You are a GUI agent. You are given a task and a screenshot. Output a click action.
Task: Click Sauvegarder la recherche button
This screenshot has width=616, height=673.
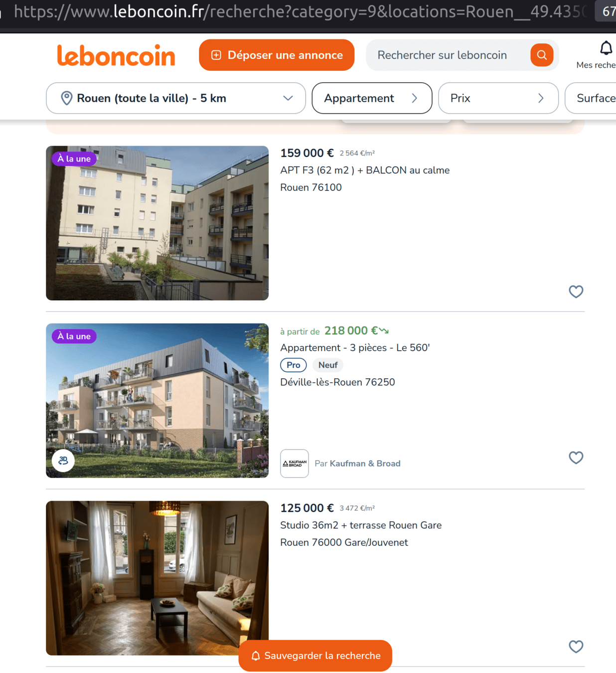315,656
